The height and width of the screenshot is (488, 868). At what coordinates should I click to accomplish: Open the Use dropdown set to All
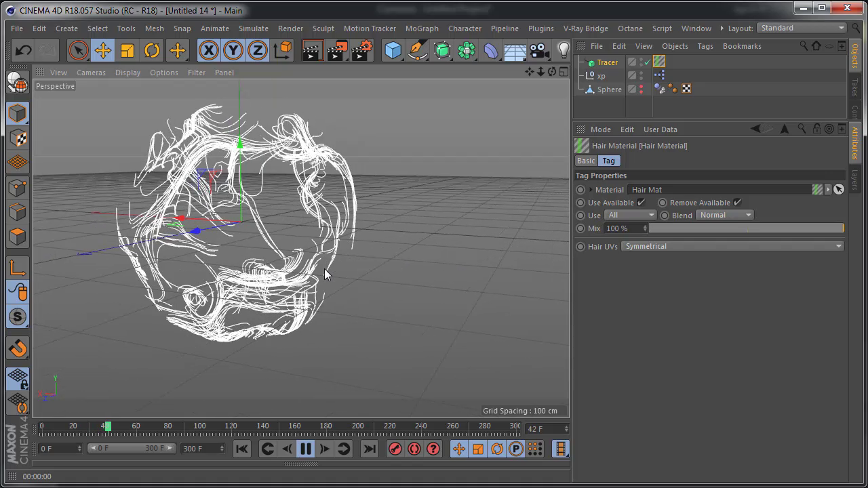pos(630,215)
